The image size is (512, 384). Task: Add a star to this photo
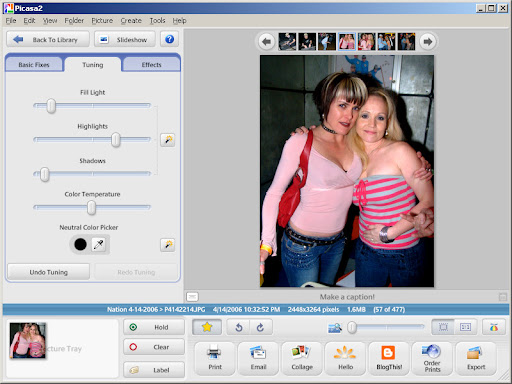click(207, 327)
